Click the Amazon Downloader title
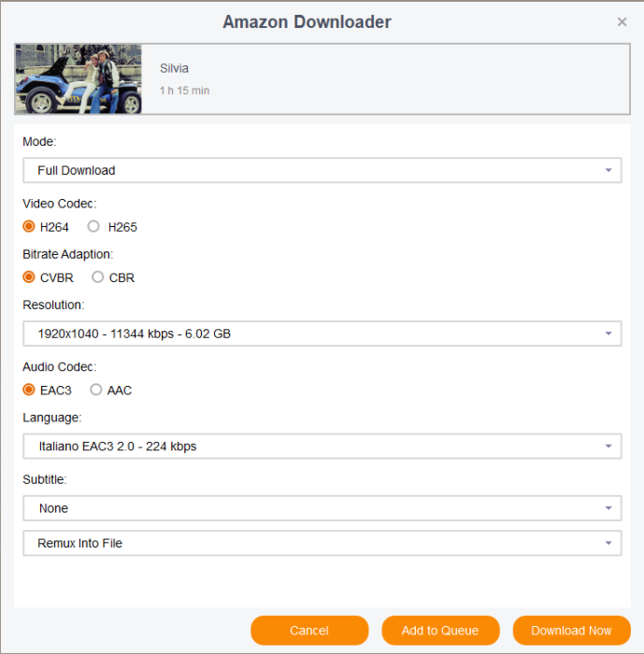Viewport: 644px width, 654px height. tap(307, 21)
